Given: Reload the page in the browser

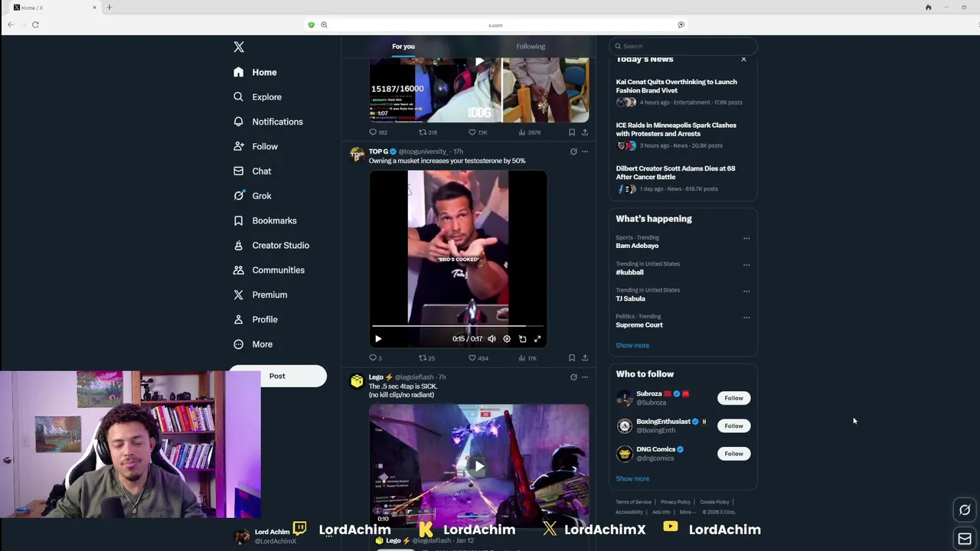Looking at the screenshot, I should pyautogui.click(x=35, y=24).
